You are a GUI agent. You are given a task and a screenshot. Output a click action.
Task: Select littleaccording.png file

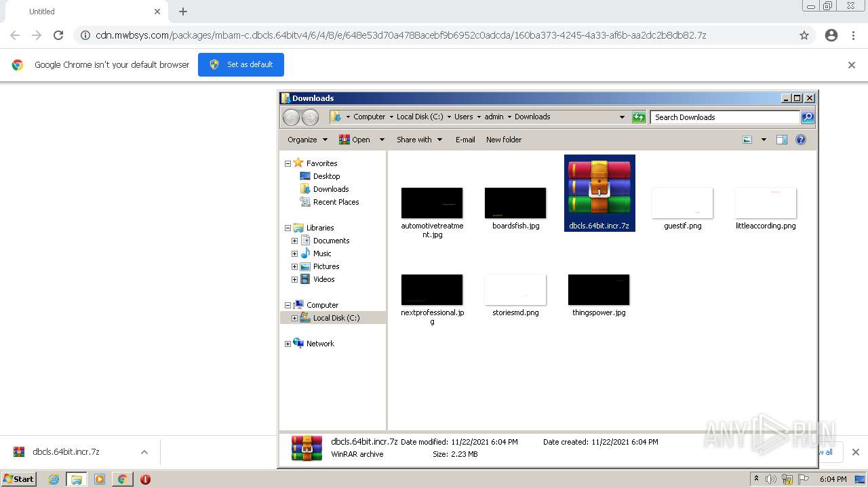tap(766, 209)
